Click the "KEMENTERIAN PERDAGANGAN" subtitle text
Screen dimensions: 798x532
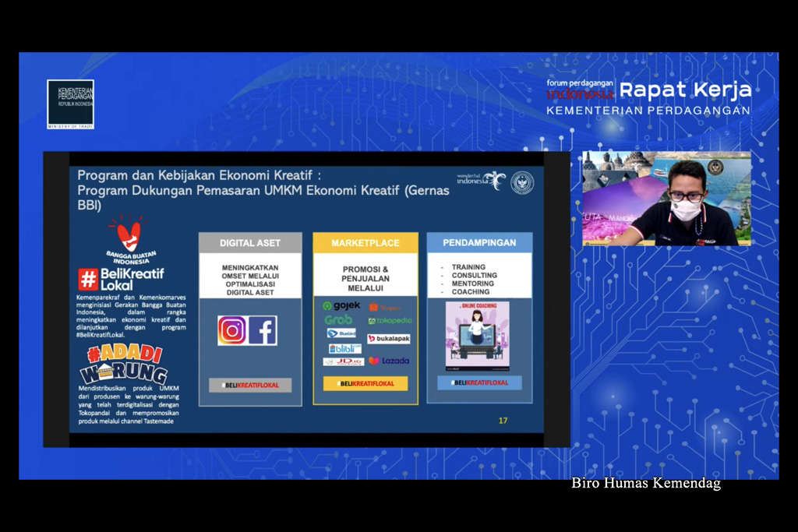point(648,111)
